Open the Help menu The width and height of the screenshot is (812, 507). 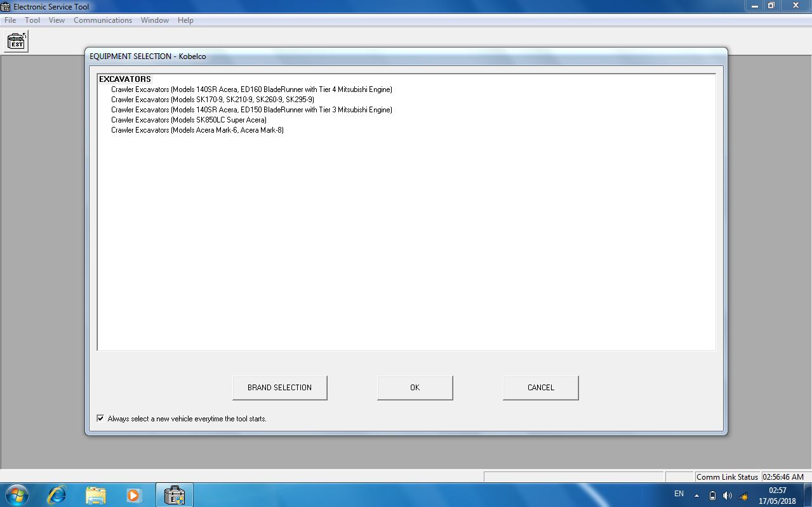pos(185,20)
